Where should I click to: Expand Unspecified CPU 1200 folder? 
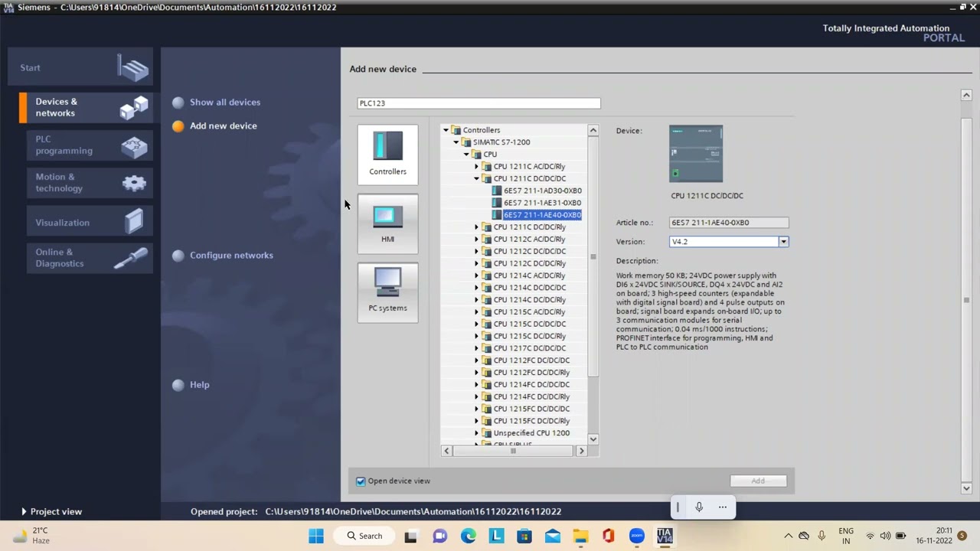pyautogui.click(x=476, y=433)
